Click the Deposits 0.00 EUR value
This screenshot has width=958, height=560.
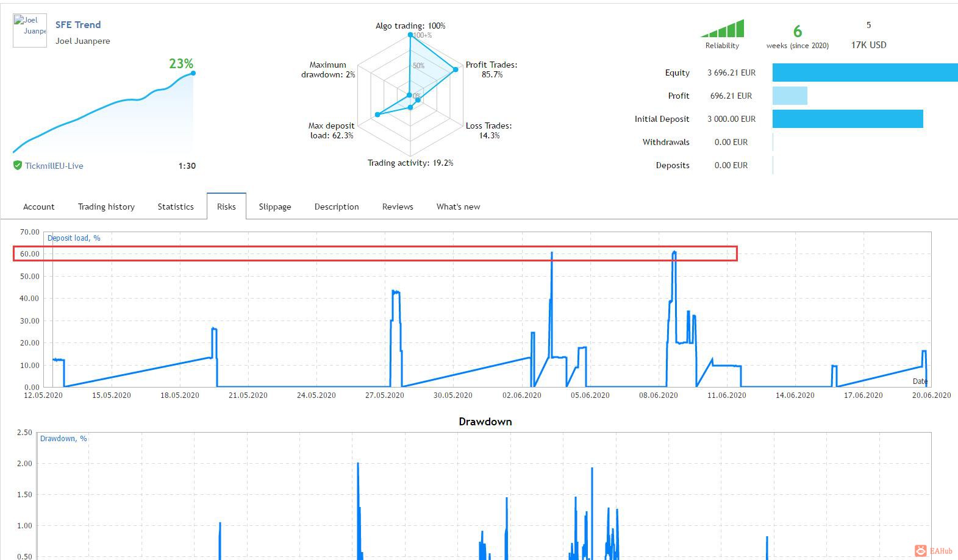pos(731,165)
